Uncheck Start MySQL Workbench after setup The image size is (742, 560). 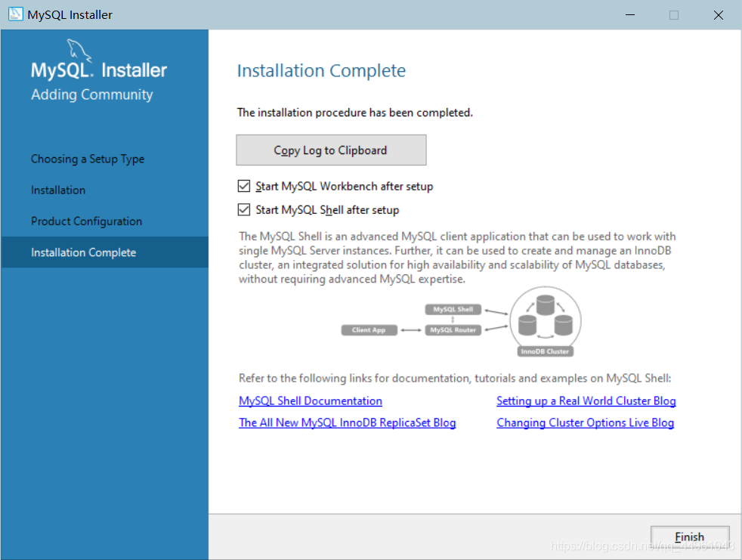pos(244,186)
